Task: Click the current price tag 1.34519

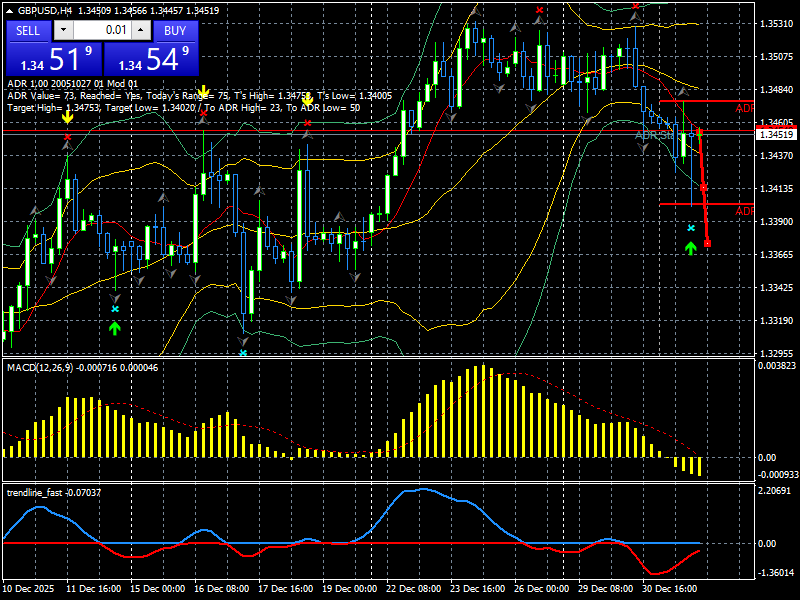Action: click(777, 134)
